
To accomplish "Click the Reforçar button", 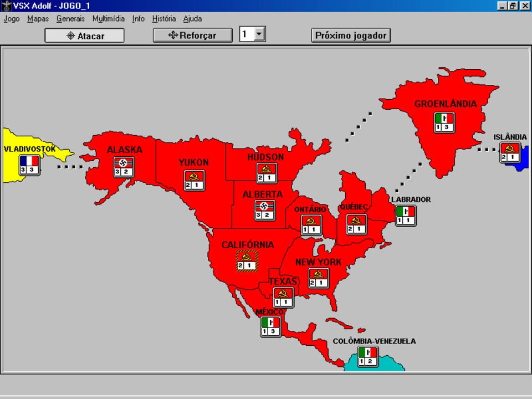I will [193, 35].
